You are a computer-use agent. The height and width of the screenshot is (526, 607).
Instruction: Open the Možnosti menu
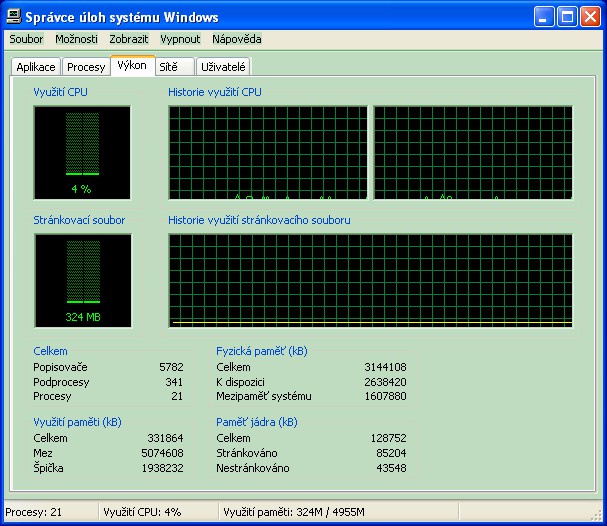[x=76, y=39]
